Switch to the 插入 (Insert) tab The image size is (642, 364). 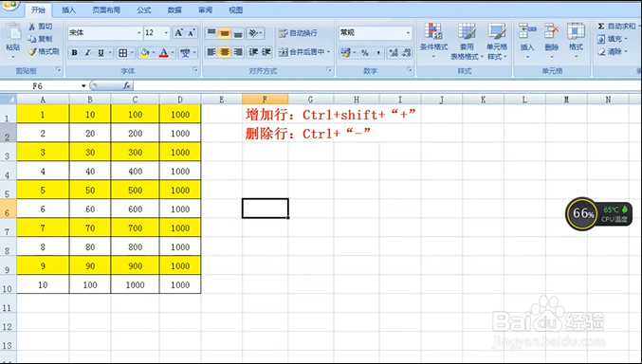tap(69, 9)
